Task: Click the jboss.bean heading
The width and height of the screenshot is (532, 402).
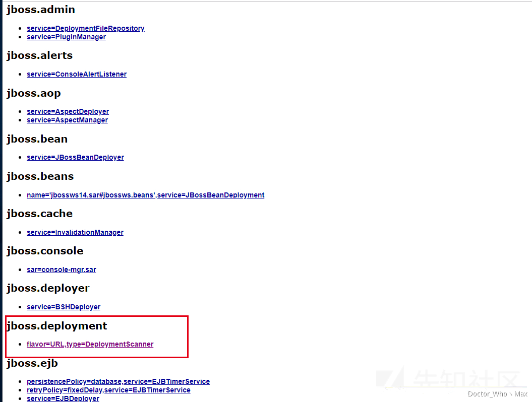Action: pos(37,139)
